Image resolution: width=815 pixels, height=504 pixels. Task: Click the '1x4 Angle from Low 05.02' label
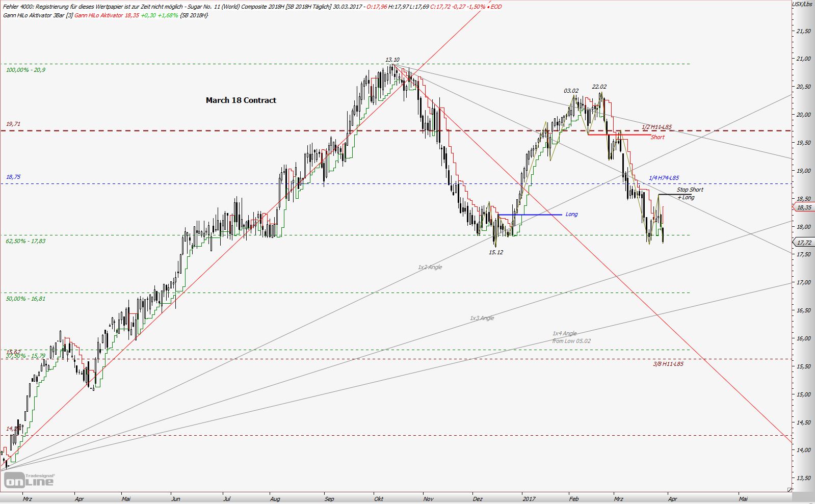(x=571, y=337)
